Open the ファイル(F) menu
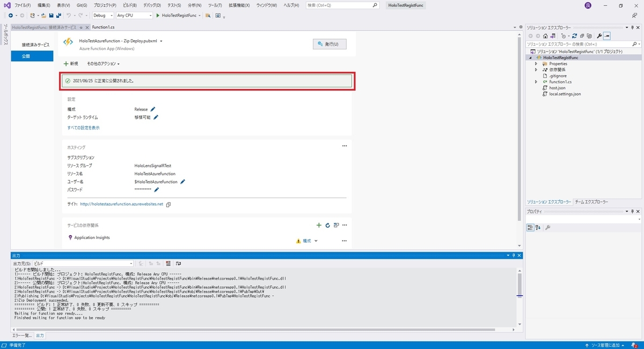The height and width of the screenshot is (349, 644). pyautogui.click(x=23, y=5)
